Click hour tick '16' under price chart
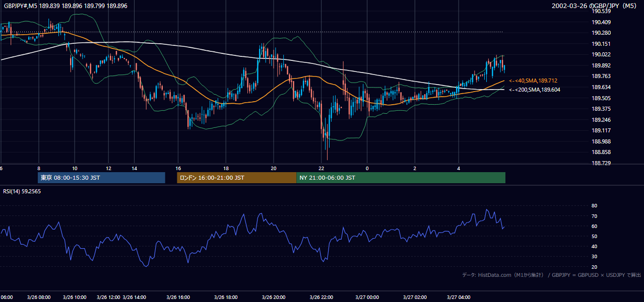Image resolution: width=644 pixels, height=302 pixels. (x=178, y=168)
